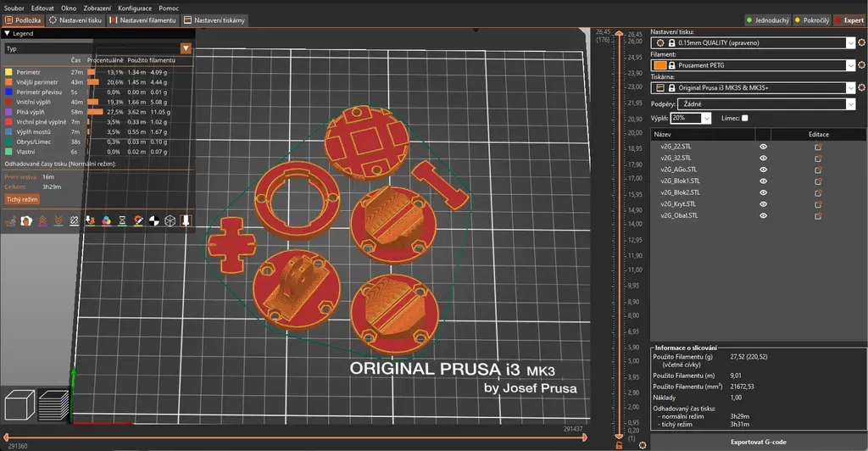Toggle Seams visibility icon in legend
The width and height of the screenshot is (868, 451).
75,220
